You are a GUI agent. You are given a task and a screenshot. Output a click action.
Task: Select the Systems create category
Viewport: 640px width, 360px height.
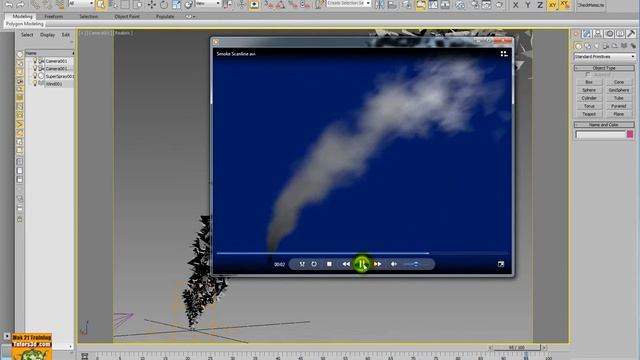[x=633, y=46]
